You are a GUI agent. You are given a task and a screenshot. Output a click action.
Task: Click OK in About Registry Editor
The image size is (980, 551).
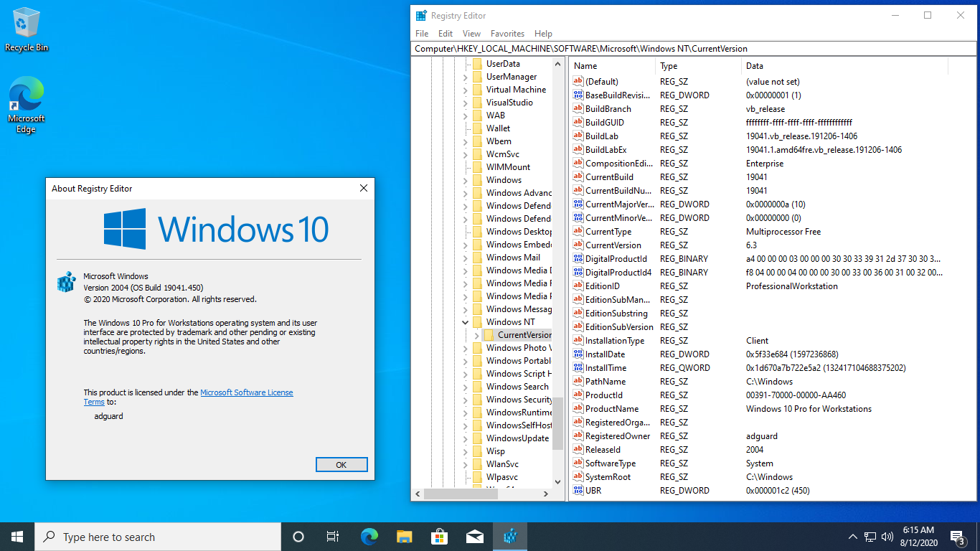click(x=341, y=465)
